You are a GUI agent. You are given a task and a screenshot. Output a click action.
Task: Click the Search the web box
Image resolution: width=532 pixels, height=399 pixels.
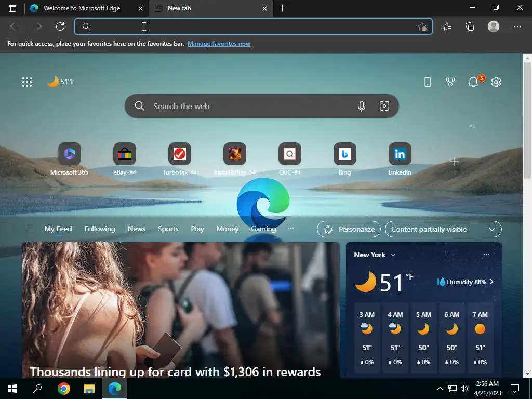[262, 106]
